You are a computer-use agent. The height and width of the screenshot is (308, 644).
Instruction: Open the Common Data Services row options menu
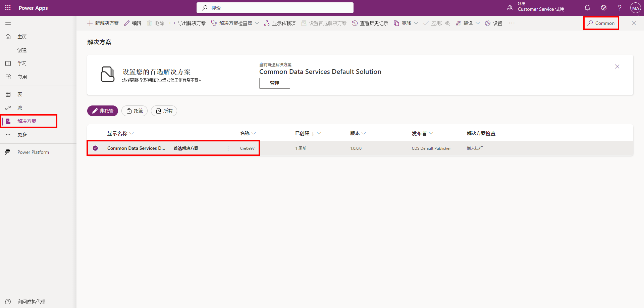[x=228, y=148]
